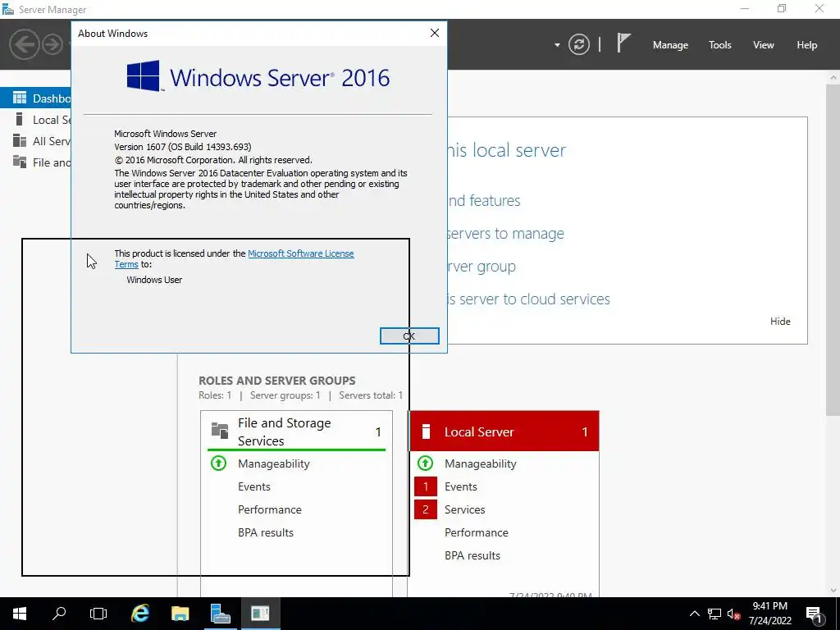
Task: Hide the welcome tile
Action: (x=780, y=322)
